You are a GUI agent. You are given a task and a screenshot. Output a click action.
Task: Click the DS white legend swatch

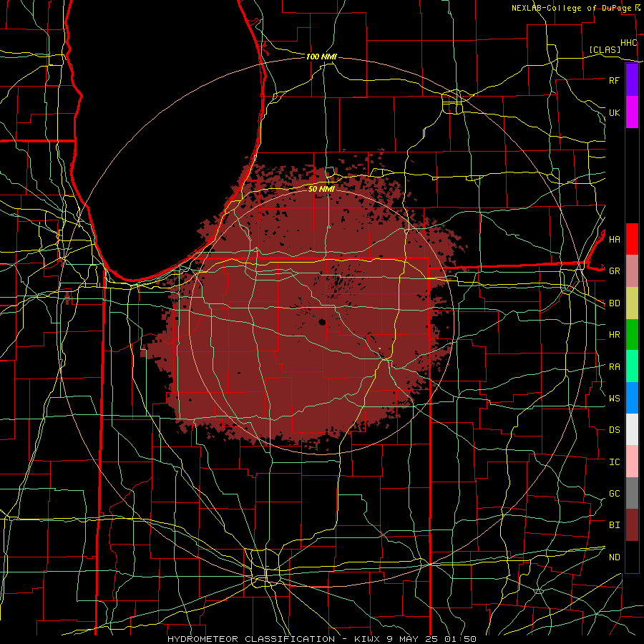tap(632, 429)
